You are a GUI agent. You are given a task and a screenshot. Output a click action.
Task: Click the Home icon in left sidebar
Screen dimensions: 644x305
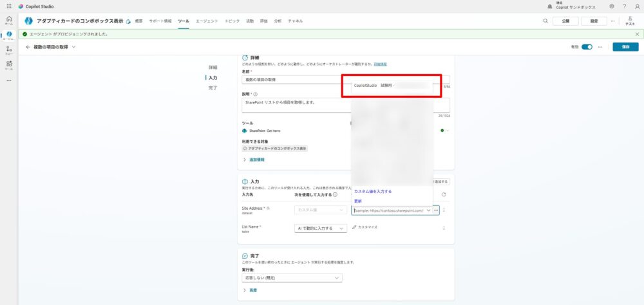tap(9, 20)
